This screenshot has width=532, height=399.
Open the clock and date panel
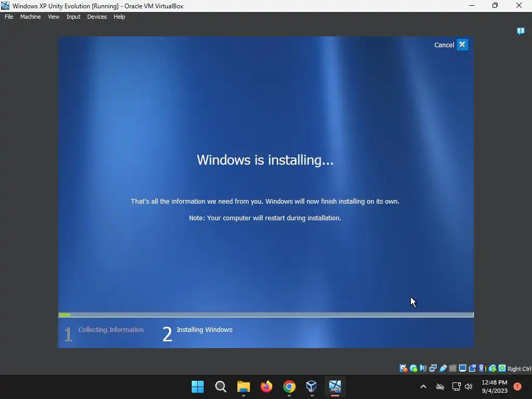click(x=495, y=387)
